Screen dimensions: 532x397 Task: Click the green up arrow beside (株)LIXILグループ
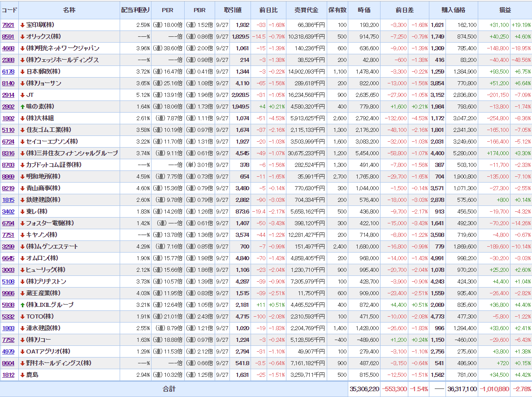coord(22,305)
